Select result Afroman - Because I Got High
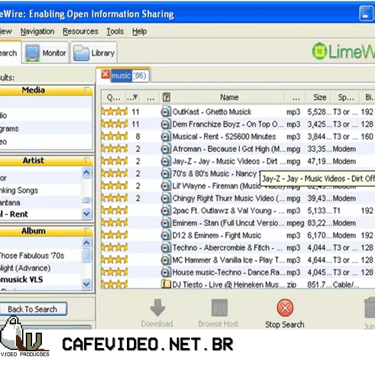Screen dimensions: 375x366 point(228,149)
